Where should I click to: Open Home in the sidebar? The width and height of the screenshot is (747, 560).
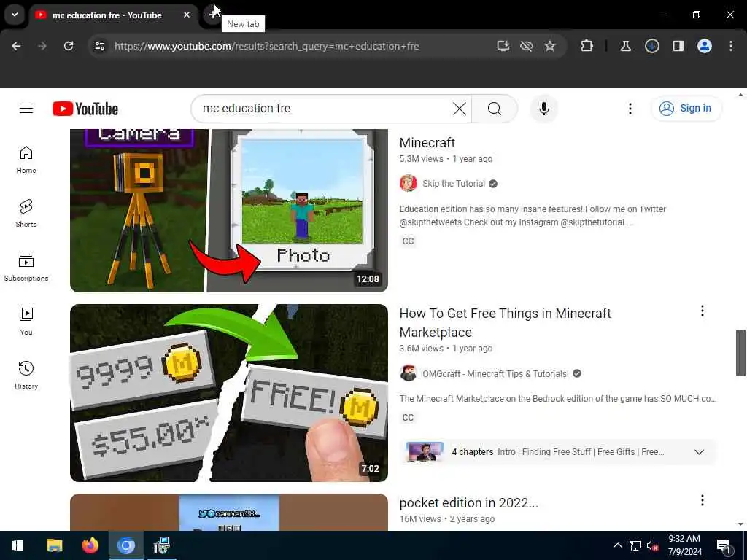[26, 160]
